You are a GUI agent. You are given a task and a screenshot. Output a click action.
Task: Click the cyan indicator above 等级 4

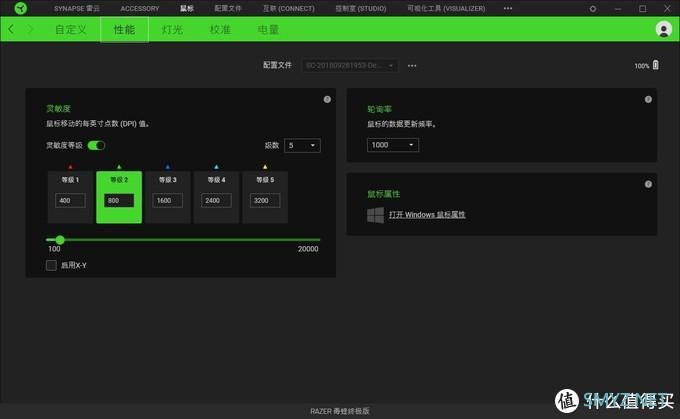pos(216,167)
